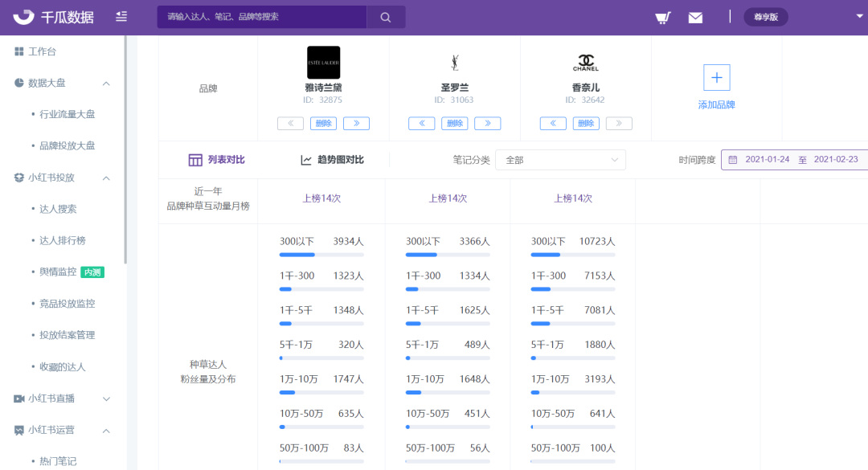
Task: Click the plus icon to add a brand
Action: [716, 77]
